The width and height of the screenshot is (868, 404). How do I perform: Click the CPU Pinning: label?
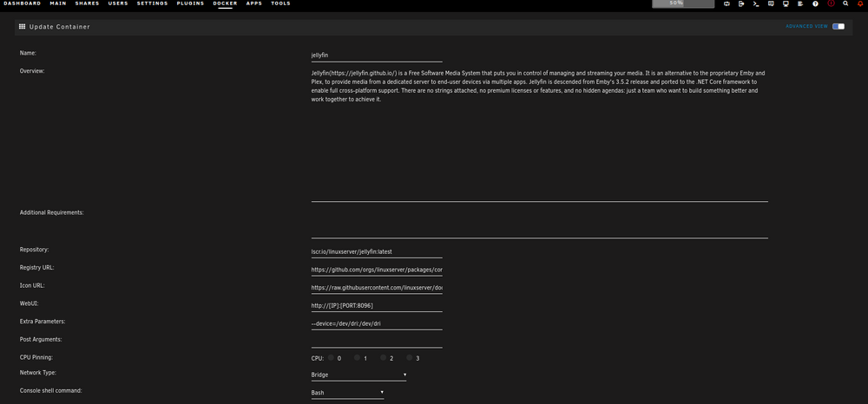pos(36,357)
